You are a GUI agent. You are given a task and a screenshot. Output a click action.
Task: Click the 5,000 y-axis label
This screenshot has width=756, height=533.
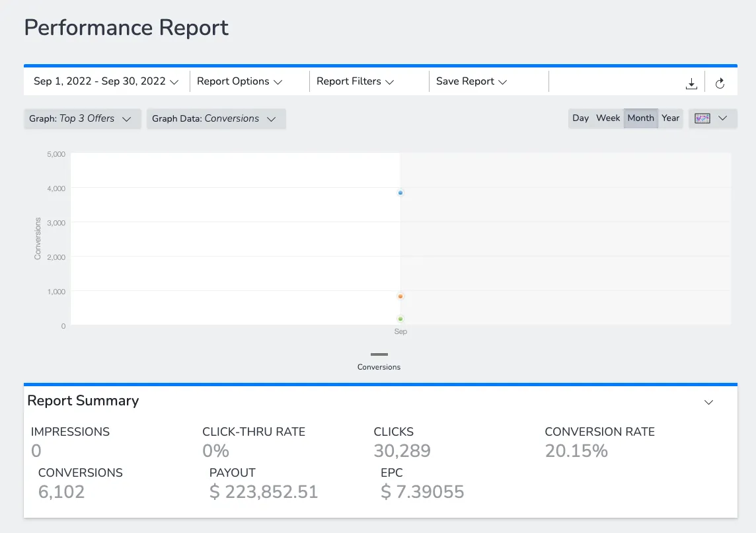tap(56, 154)
